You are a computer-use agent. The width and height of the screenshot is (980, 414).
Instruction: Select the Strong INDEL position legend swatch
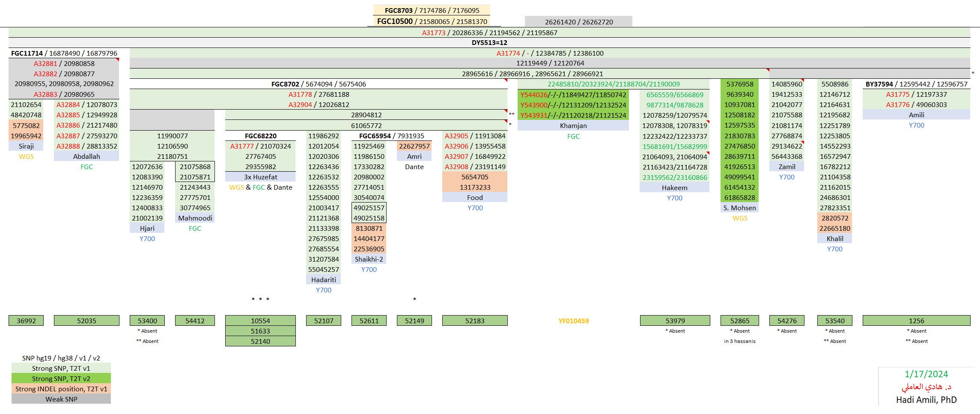point(61,389)
